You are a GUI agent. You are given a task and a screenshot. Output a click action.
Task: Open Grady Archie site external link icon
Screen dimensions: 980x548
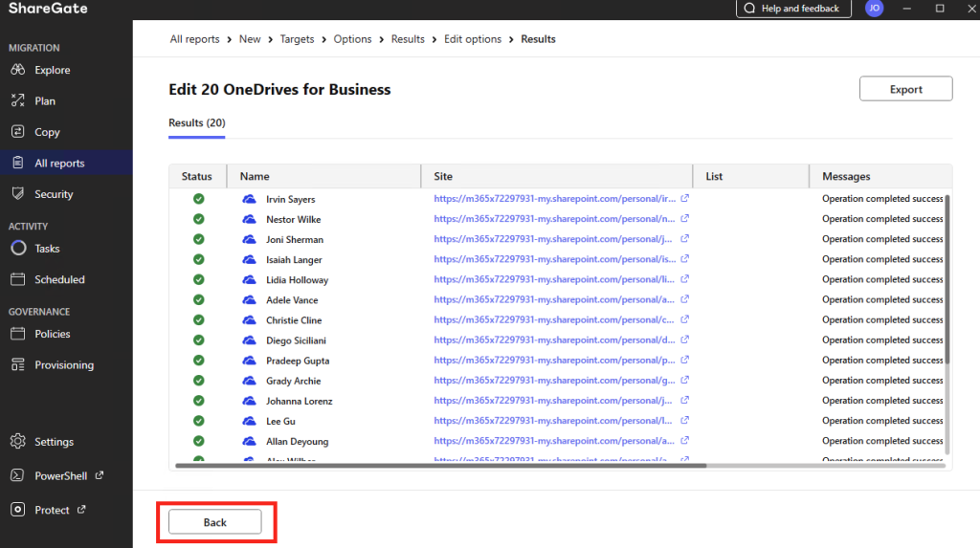point(685,380)
